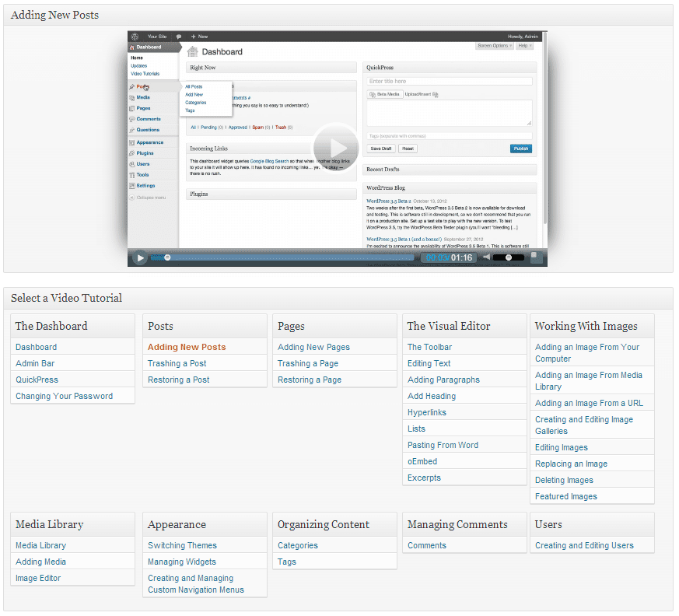Open the Dashboard video tutorial
Image resolution: width=679 pixels, height=616 pixels.
(x=36, y=347)
